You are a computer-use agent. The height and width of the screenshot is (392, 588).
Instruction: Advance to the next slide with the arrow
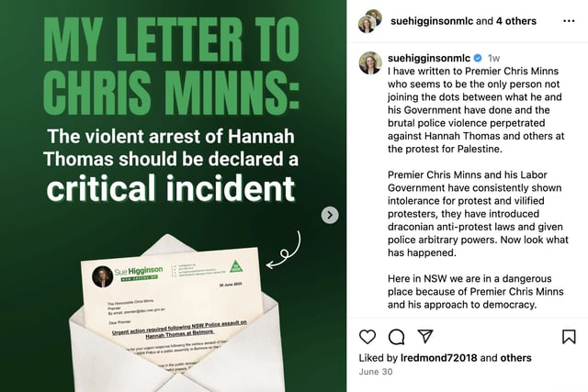[330, 215]
